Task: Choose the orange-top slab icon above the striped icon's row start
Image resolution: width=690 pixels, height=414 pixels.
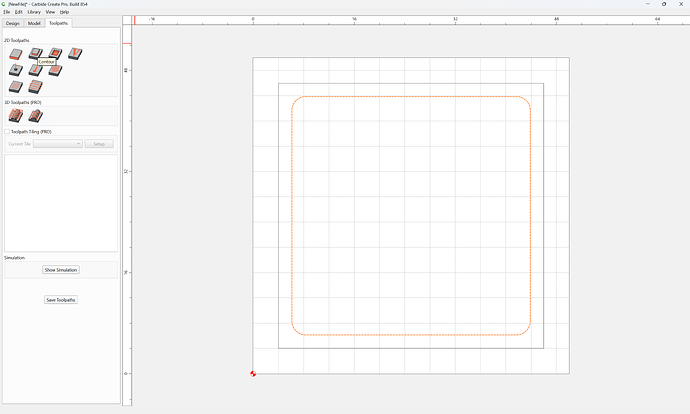Action: 16,87
